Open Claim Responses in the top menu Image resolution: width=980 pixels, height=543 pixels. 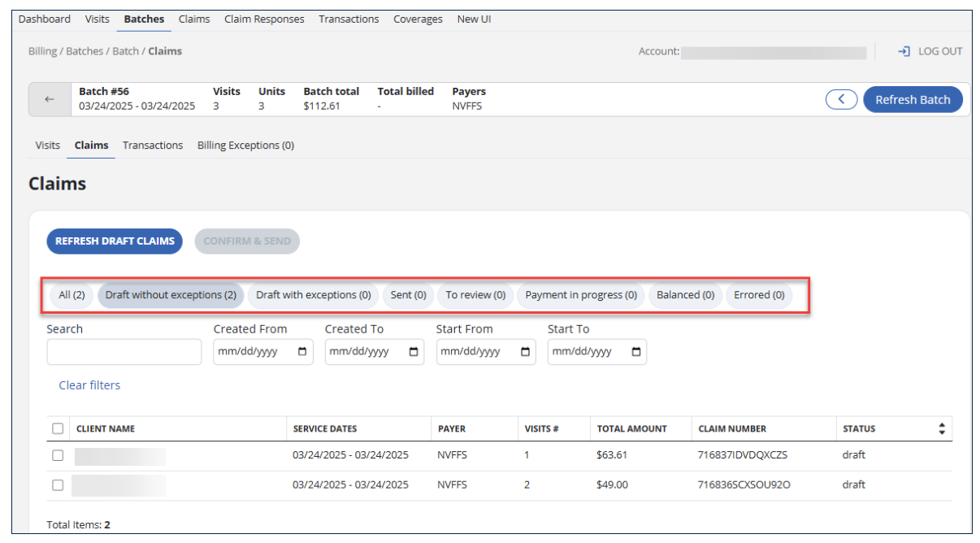264,19
